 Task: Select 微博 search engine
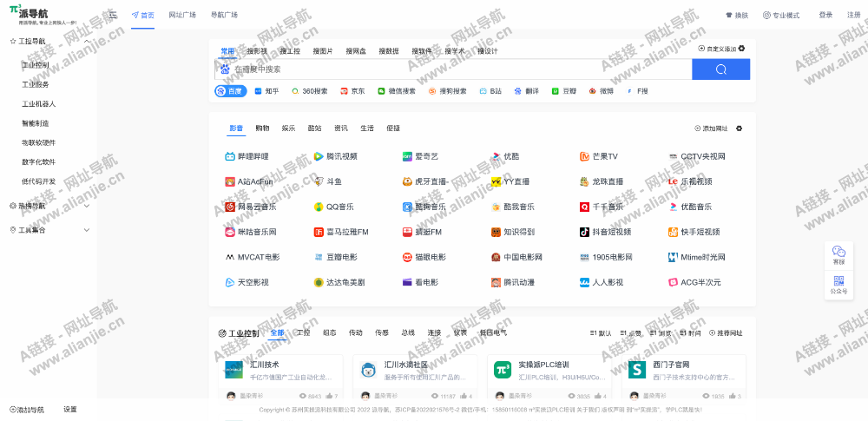[x=602, y=91]
